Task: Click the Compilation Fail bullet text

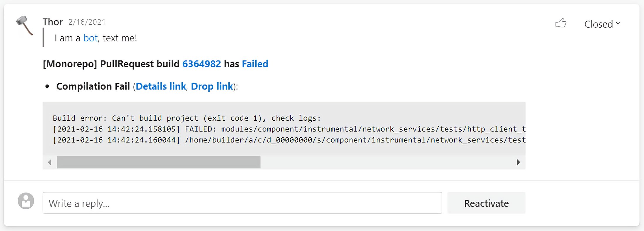Action: coord(93,86)
